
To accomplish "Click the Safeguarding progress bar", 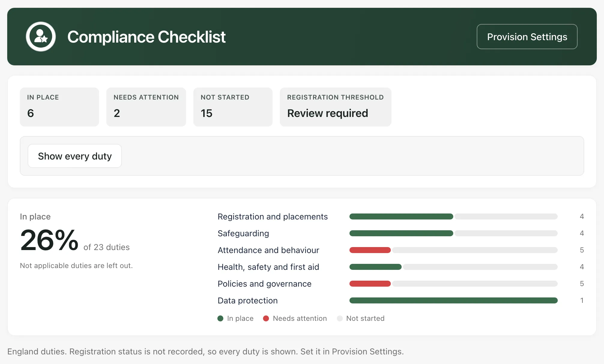I will coord(453,233).
